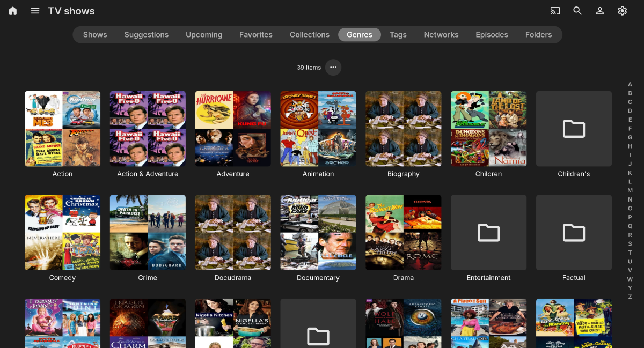Jump to letter W in alphabet picker

tap(630, 279)
